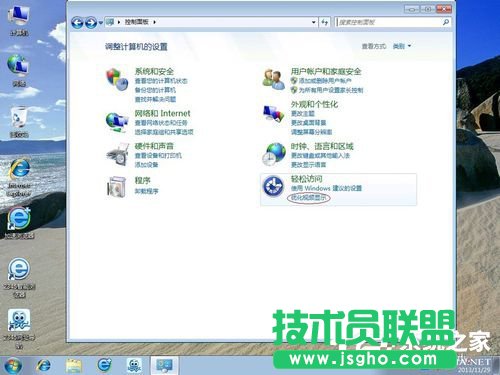Open the 用户帐户和家庭安全 people icon
The height and width of the screenshot is (375, 500).
click(273, 79)
